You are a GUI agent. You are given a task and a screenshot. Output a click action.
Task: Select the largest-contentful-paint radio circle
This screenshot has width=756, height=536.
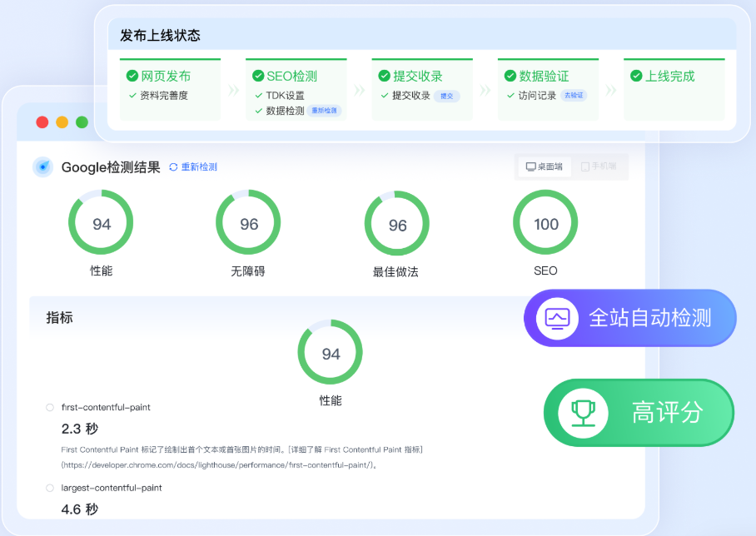coord(50,488)
